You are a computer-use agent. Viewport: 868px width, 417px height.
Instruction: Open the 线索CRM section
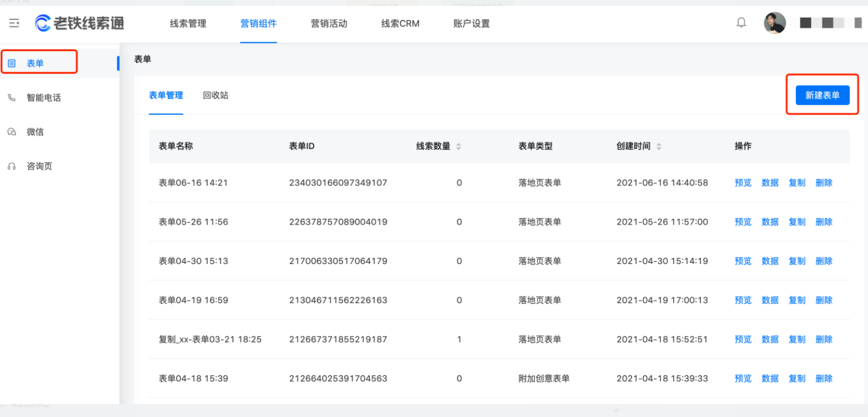tap(399, 23)
